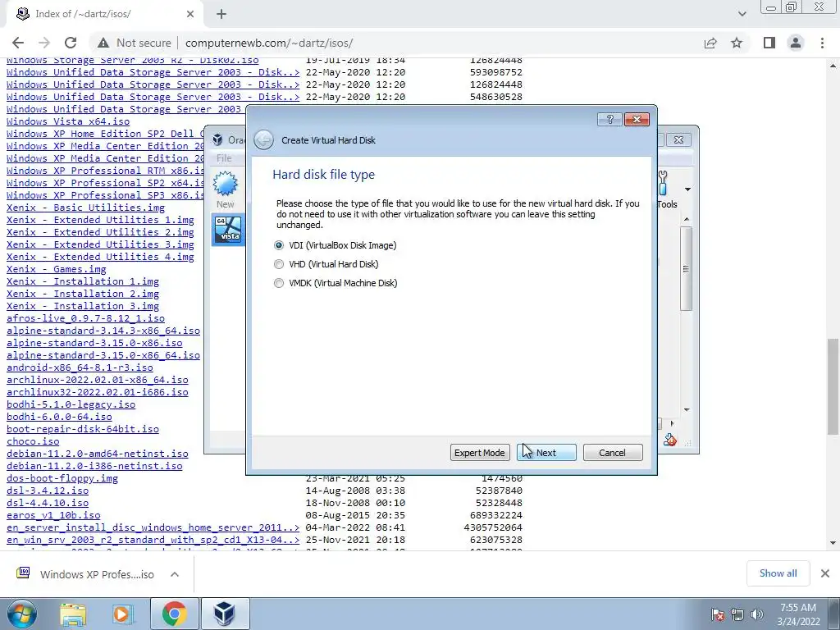Launch Windows Media Player from taskbar
Screen dimensions: 840x630
click(x=122, y=614)
